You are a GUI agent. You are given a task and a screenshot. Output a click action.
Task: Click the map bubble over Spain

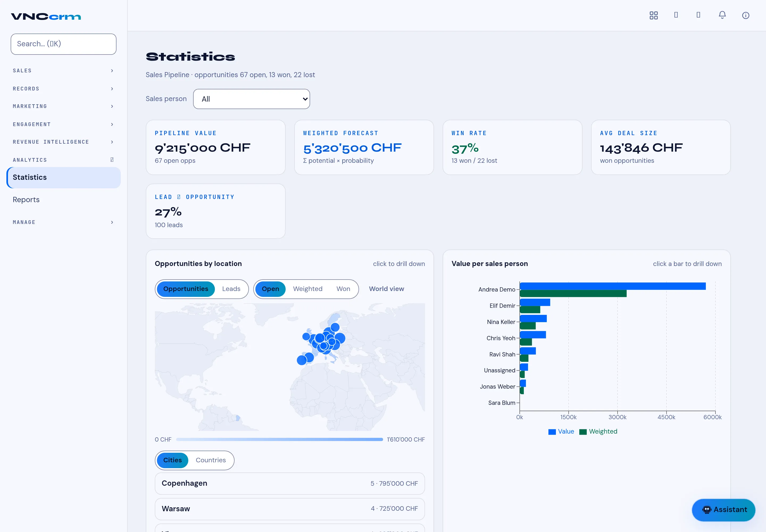pyautogui.click(x=309, y=357)
